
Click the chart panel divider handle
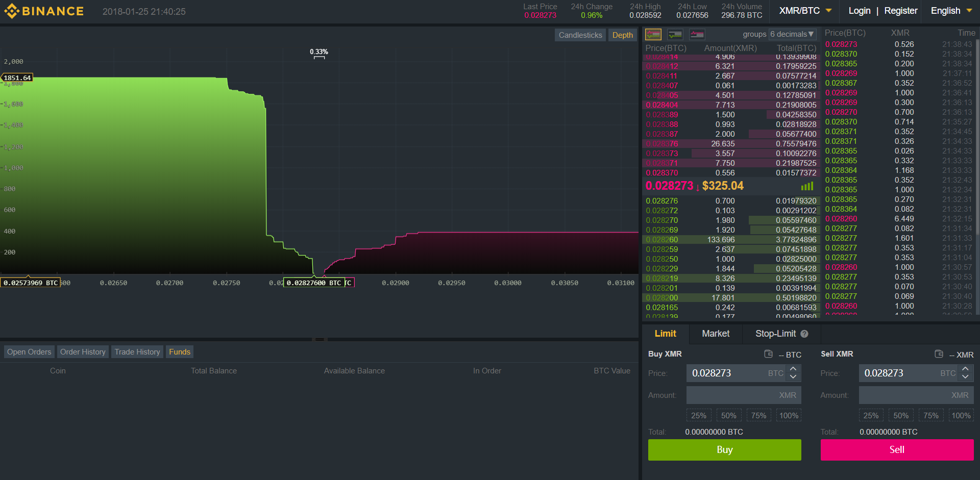coord(320,339)
